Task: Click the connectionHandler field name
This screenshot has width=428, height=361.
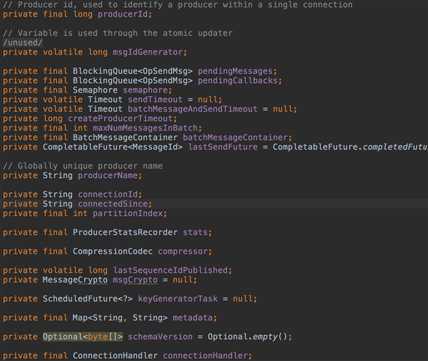Action: [x=205, y=355]
